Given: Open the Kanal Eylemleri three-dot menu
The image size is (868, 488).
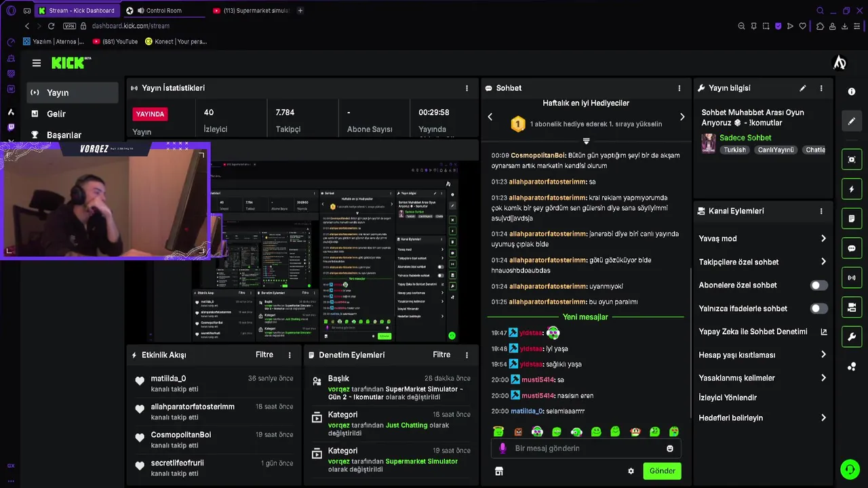Looking at the screenshot, I should click(821, 211).
